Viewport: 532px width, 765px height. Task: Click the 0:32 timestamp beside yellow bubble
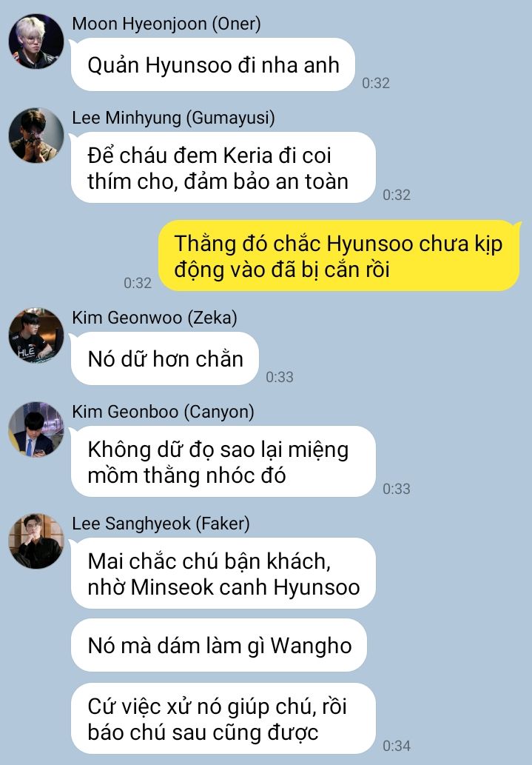[138, 283]
